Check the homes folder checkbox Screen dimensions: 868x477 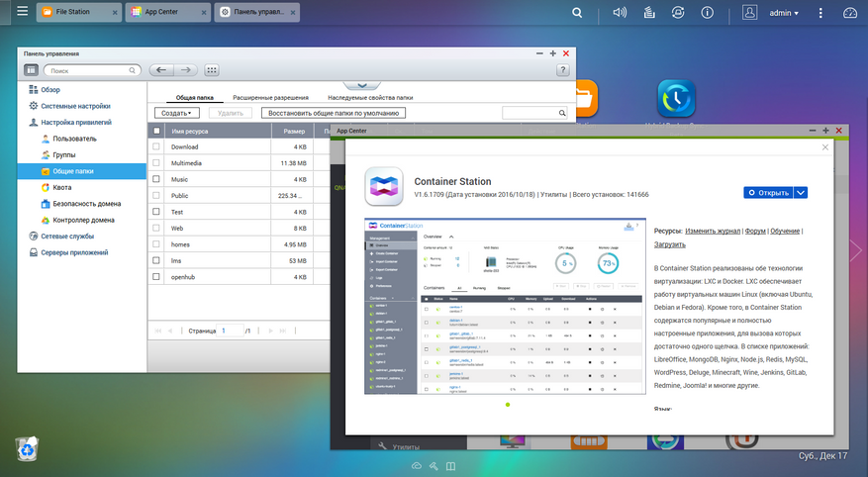tap(156, 244)
